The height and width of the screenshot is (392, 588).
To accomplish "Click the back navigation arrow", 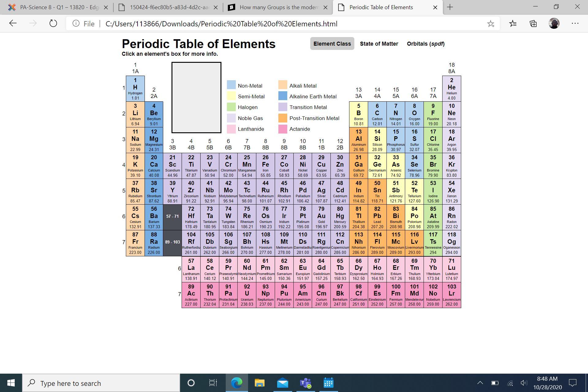I will (13, 24).
